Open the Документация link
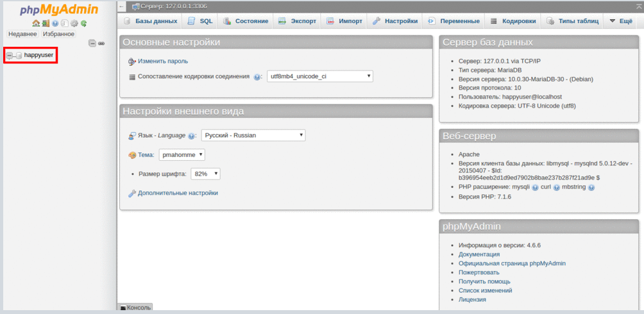Screen dimensions: 644x314 (x=479, y=254)
